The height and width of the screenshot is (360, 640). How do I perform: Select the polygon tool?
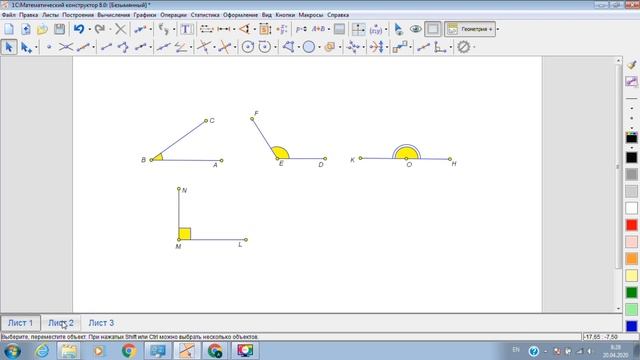[x=288, y=47]
